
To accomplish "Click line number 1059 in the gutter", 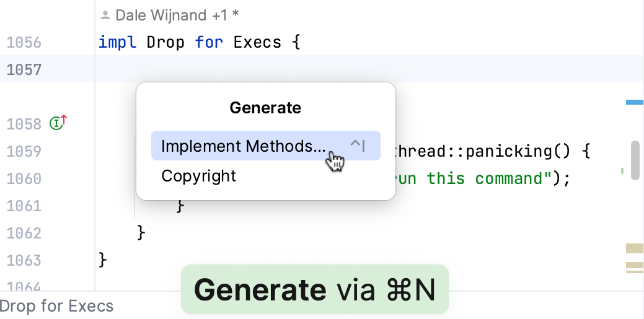I will (x=24, y=152).
